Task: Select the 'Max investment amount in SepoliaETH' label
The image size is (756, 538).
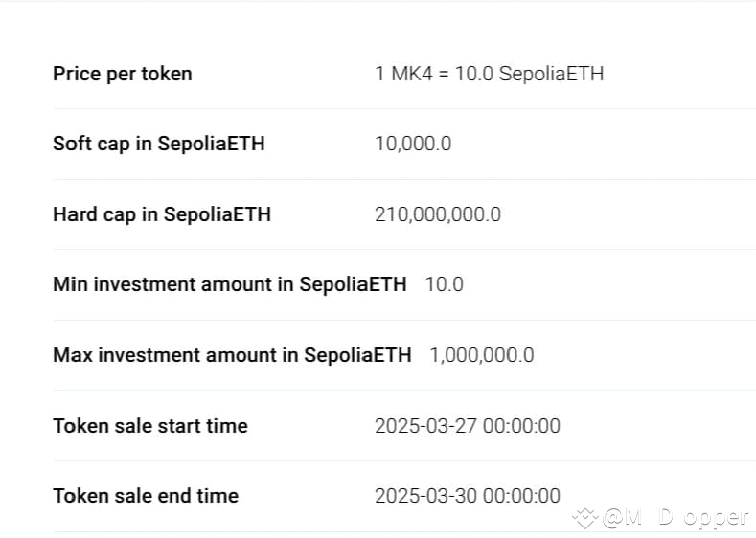Action: pyautogui.click(x=233, y=355)
